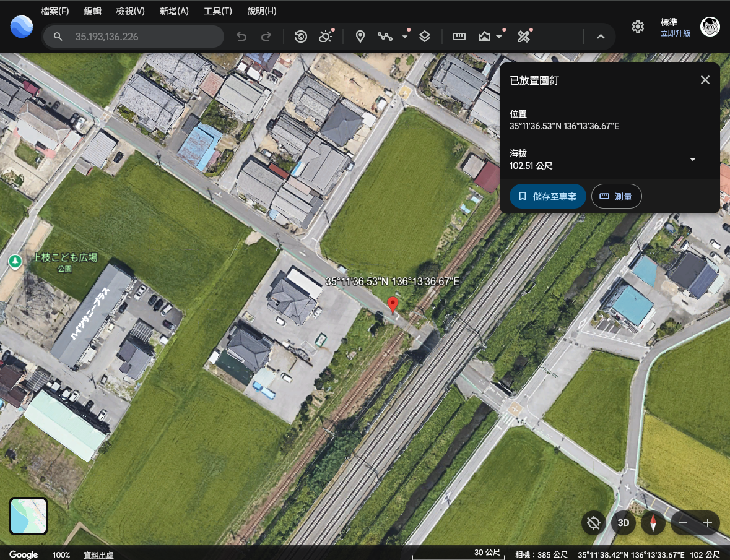The height and width of the screenshot is (560, 730).
Task: Open the 檔案(F) menu
Action: (x=55, y=11)
